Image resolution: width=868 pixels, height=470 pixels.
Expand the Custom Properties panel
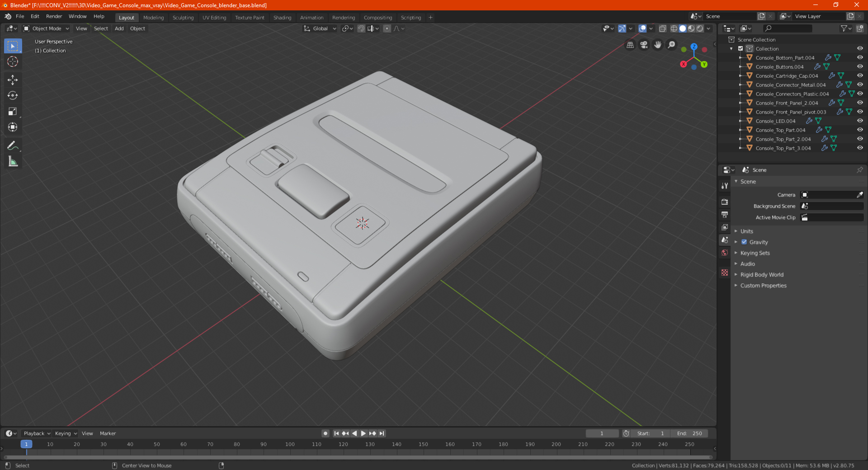763,286
